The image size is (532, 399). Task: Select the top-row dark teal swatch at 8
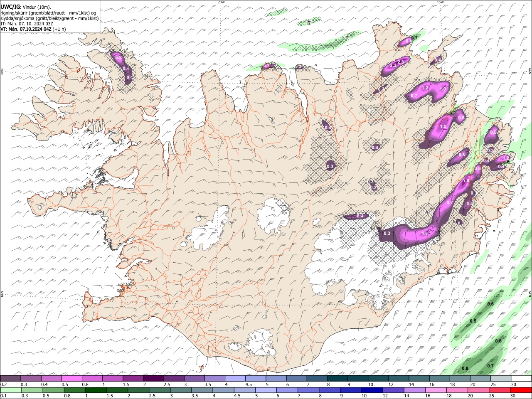(337, 378)
